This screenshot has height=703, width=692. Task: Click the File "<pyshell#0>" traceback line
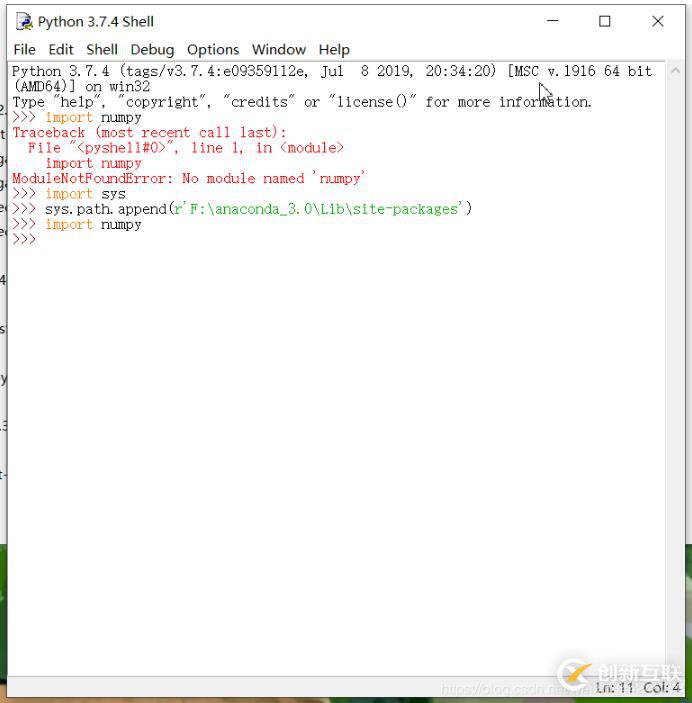pos(186,148)
